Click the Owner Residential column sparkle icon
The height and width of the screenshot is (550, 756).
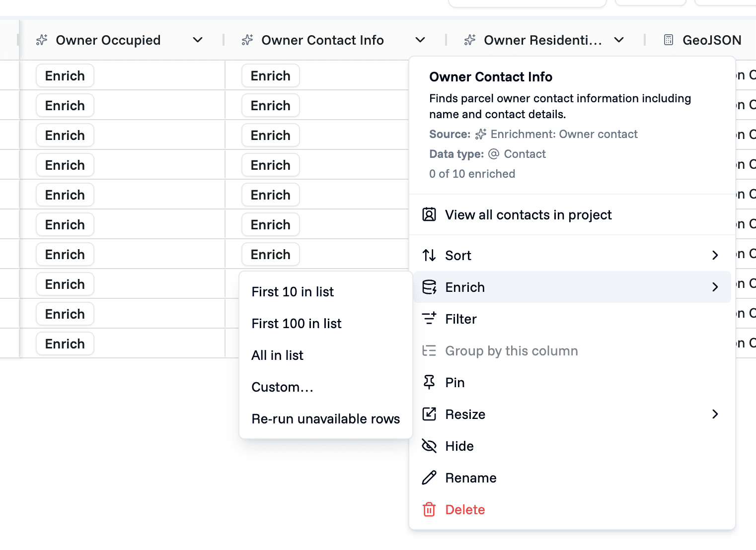tap(470, 40)
